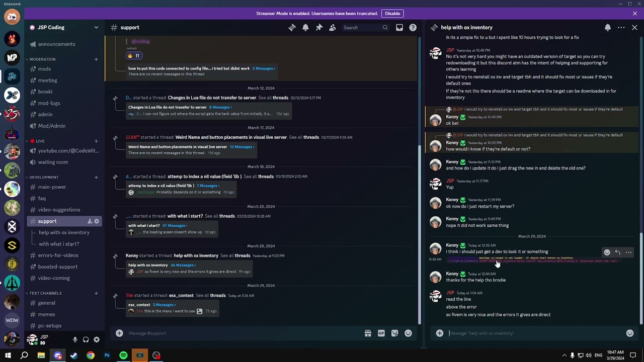Open the Inbox icon
Screen dimensions: 644x362
(x=399, y=28)
